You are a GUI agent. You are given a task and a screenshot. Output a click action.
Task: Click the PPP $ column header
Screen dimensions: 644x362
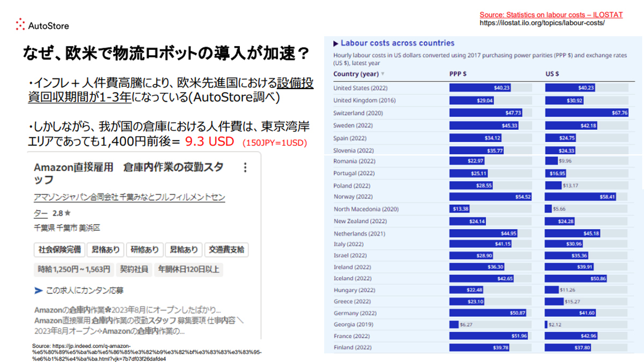coord(458,74)
